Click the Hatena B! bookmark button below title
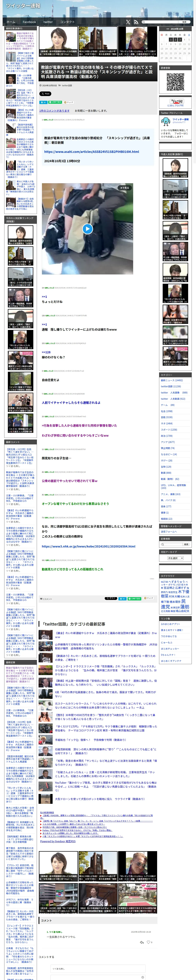The height and width of the screenshot is (980, 196). pos(43,102)
